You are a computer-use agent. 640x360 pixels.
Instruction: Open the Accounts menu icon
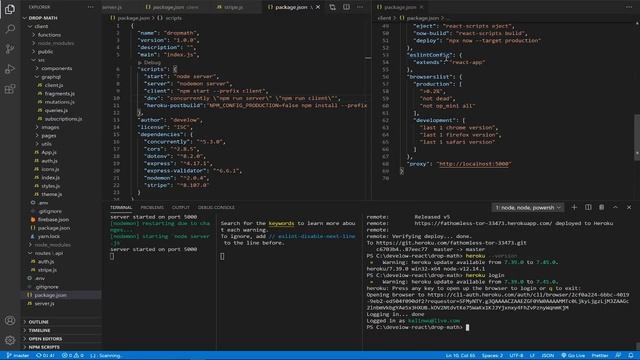pos(10,320)
